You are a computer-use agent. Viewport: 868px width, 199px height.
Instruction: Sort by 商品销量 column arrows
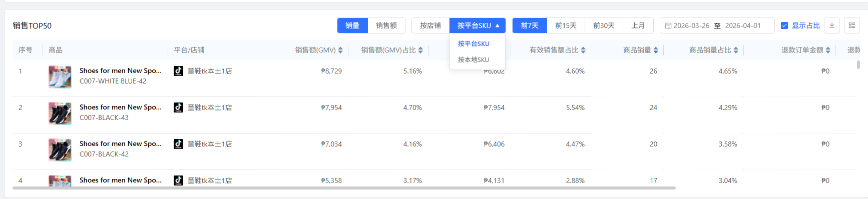click(656, 50)
